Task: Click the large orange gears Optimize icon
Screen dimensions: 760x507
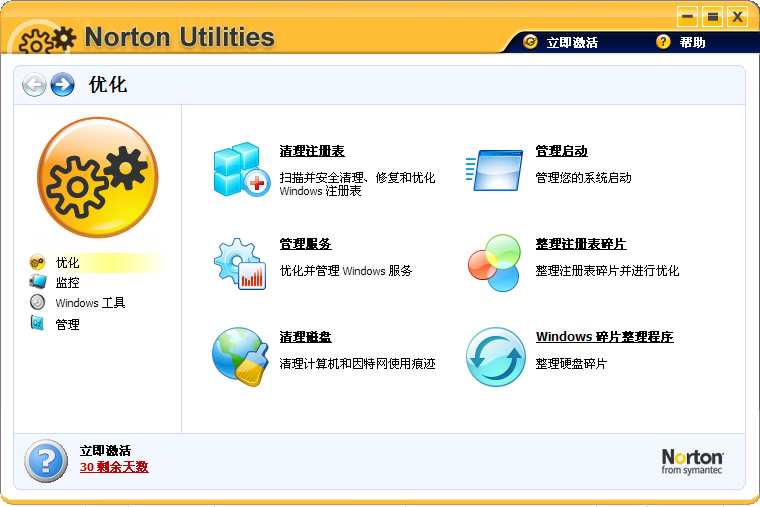Action: (98, 177)
